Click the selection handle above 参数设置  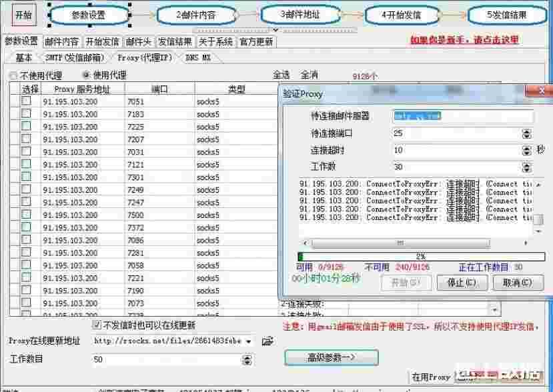[89, 4]
